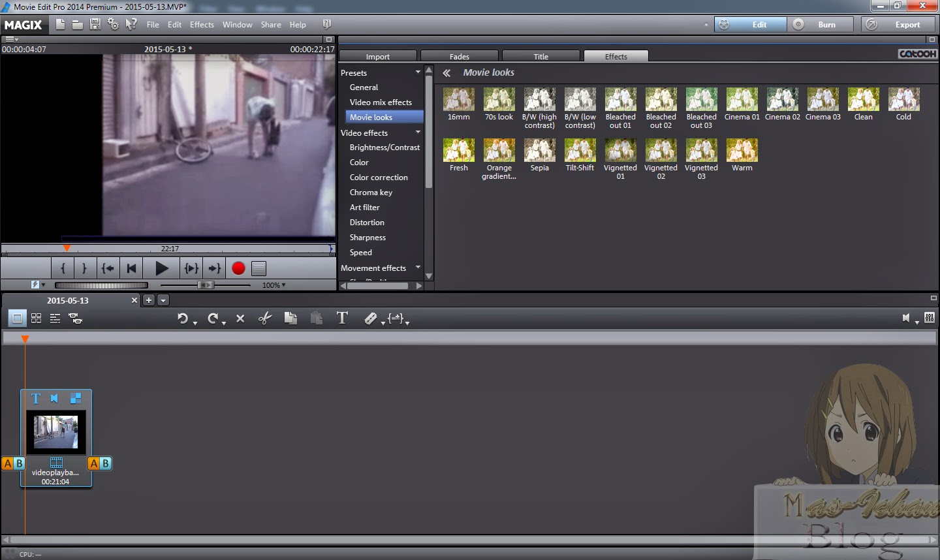
Task: Switch to multicam mode
Action: [75, 319]
